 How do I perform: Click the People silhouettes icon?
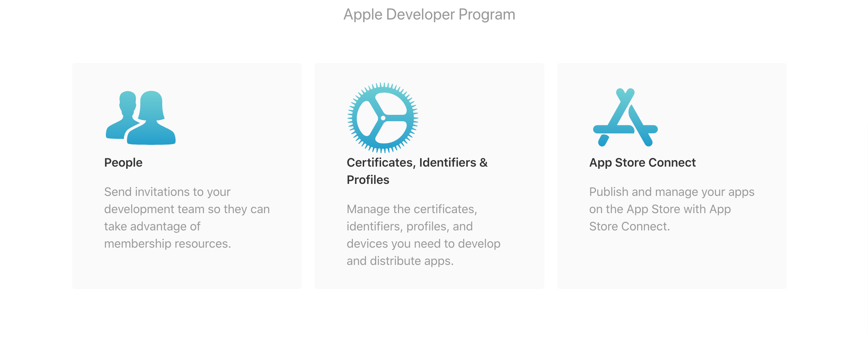click(x=141, y=118)
